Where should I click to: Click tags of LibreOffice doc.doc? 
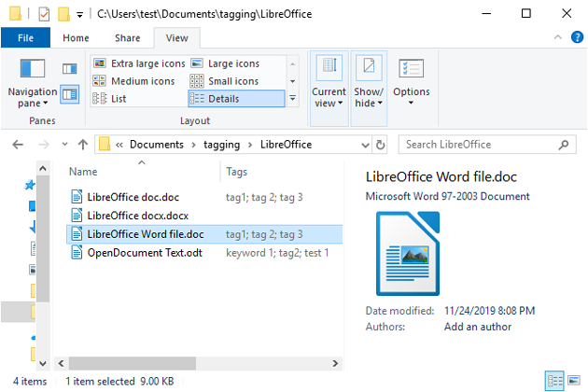click(x=264, y=197)
